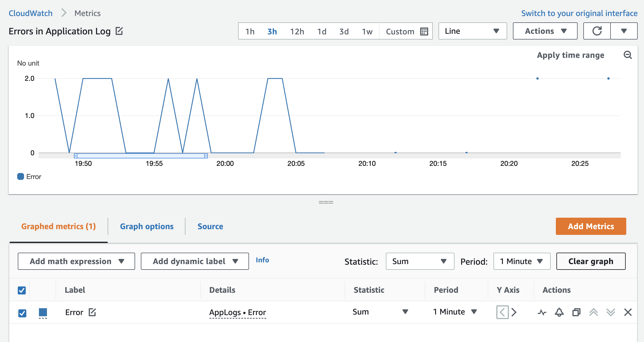Open the Custom time range calendar icon
This screenshot has width=644, height=342.
point(424,31)
